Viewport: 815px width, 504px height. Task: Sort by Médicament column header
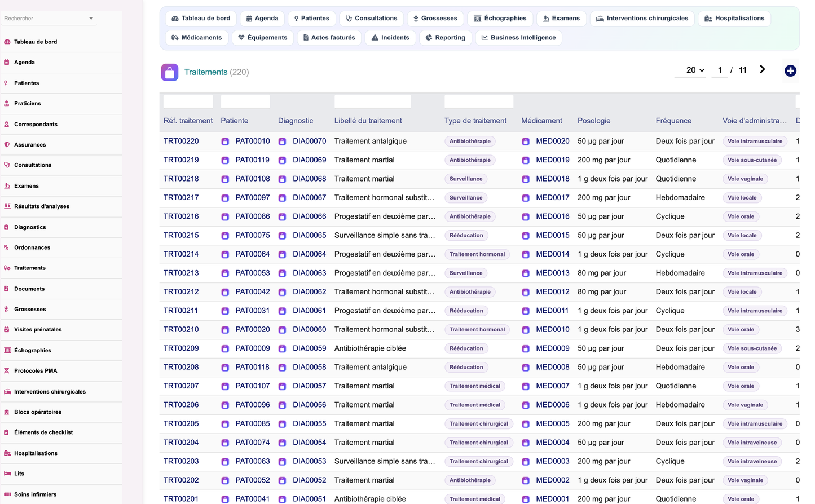tap(541, 121)
